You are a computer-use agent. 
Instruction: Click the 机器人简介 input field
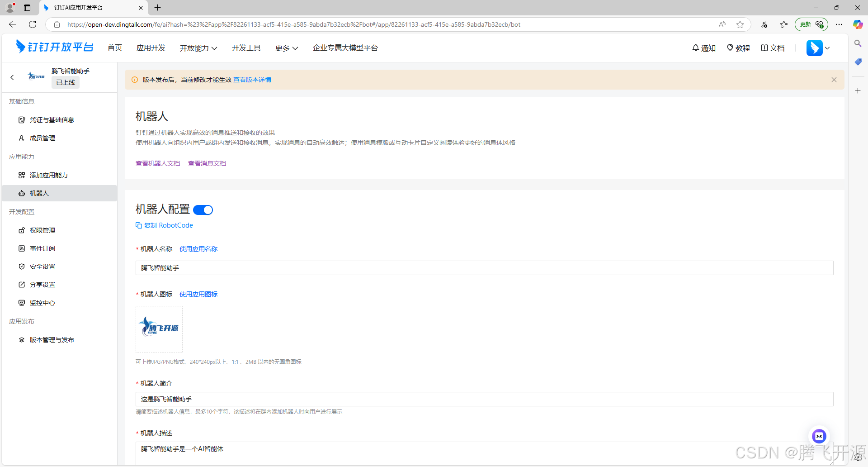click(484, 399)
